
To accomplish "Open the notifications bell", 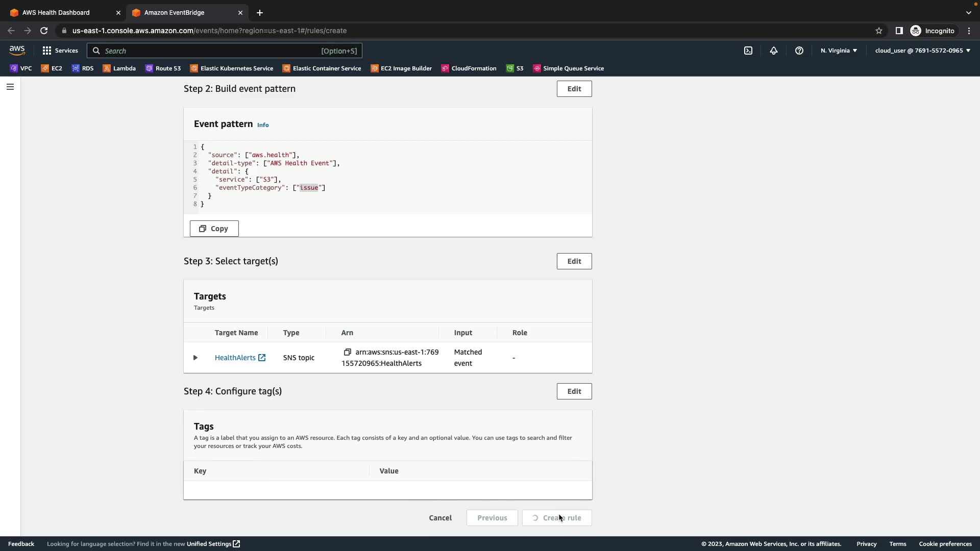I will click(773, 51).
